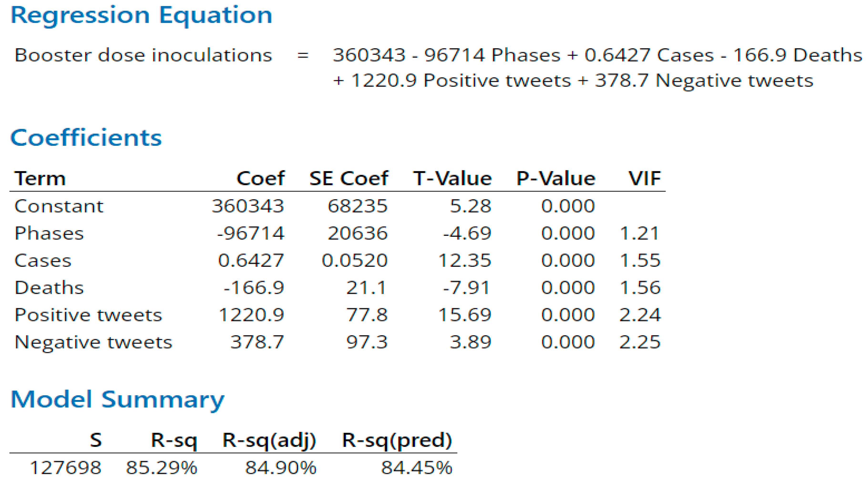The width and height of the screenshot is (868, 485).
Task: Click the R-sq(adj) column header
Action: click(269, 440)
